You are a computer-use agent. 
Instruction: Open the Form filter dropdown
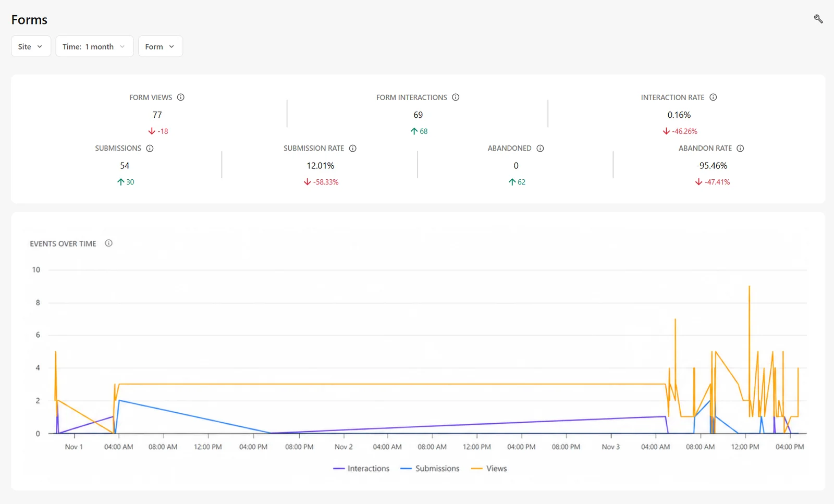pyautogui.click(x=160, y=46)
